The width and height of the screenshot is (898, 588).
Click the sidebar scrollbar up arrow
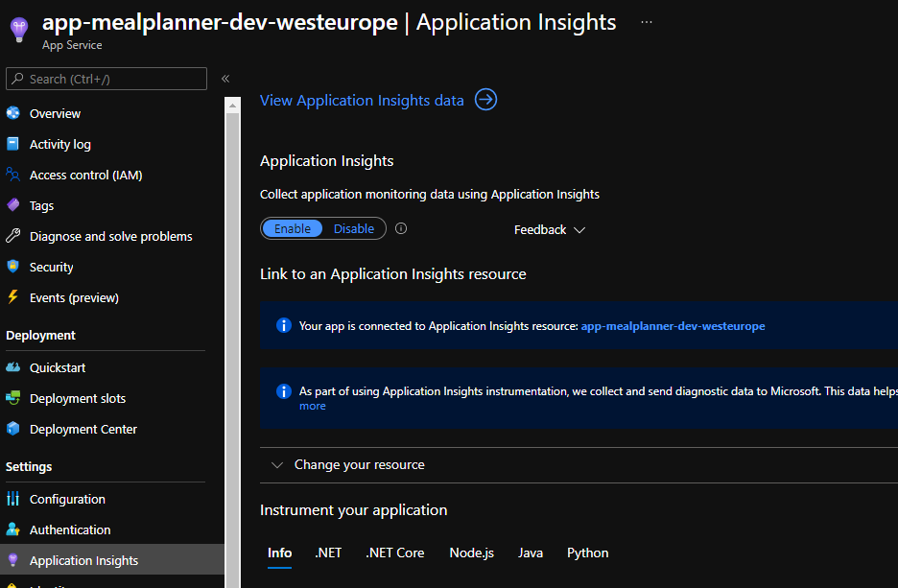pyautogui.click(x=232, y=105)
